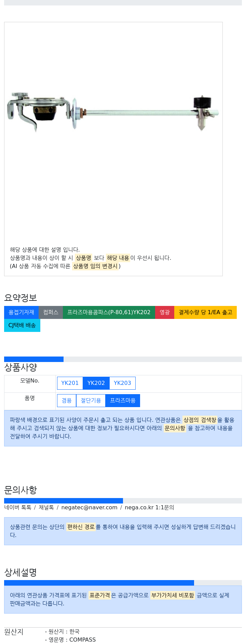Screen dimensions: 246x644
Task: Open 네이버 톡톡 inquiry link
Action: pyautogui.click(x=18, y=507)
